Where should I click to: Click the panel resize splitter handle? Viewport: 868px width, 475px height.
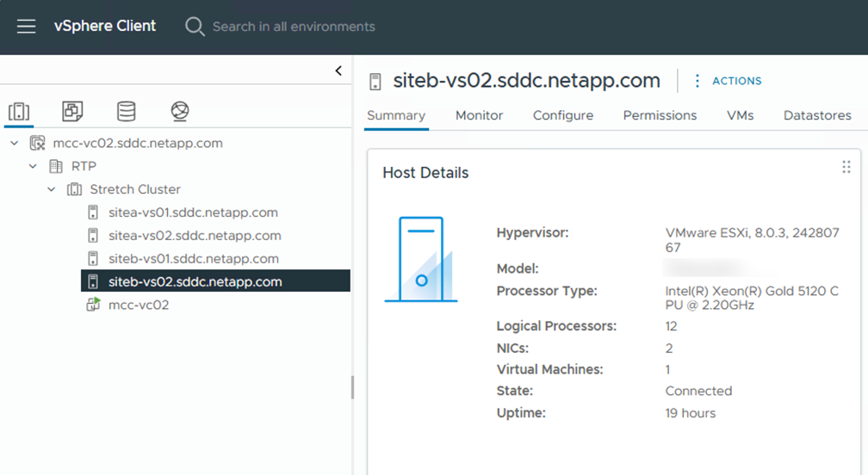352,387
